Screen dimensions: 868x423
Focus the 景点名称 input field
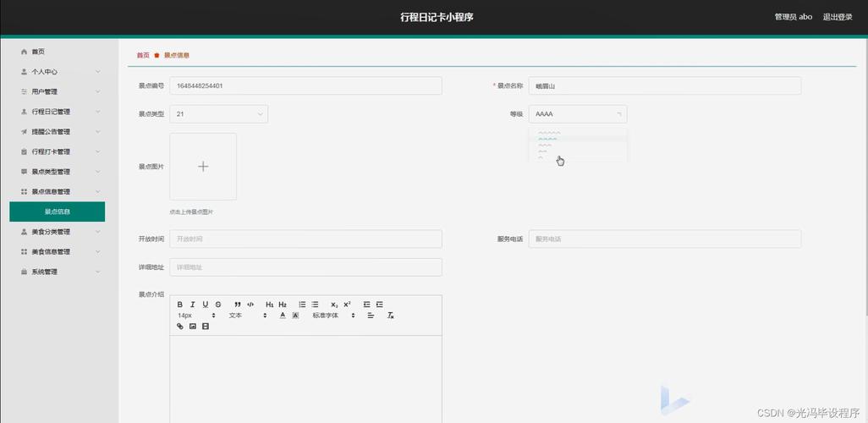coord(665,85)
